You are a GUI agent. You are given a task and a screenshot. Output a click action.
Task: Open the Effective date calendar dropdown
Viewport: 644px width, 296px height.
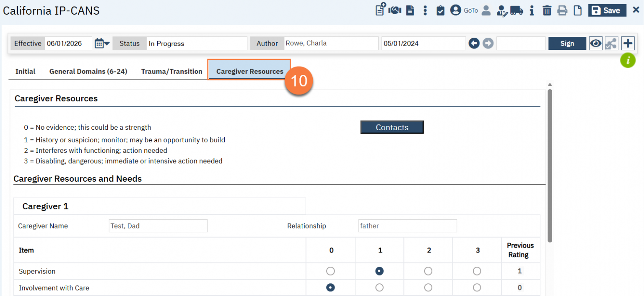pyautogui.click(x=102, y=43)
